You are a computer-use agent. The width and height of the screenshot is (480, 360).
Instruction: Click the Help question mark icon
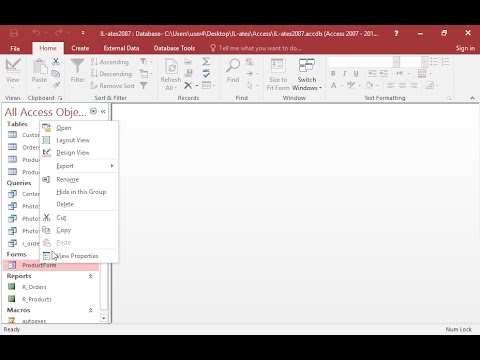pos(396,33)
